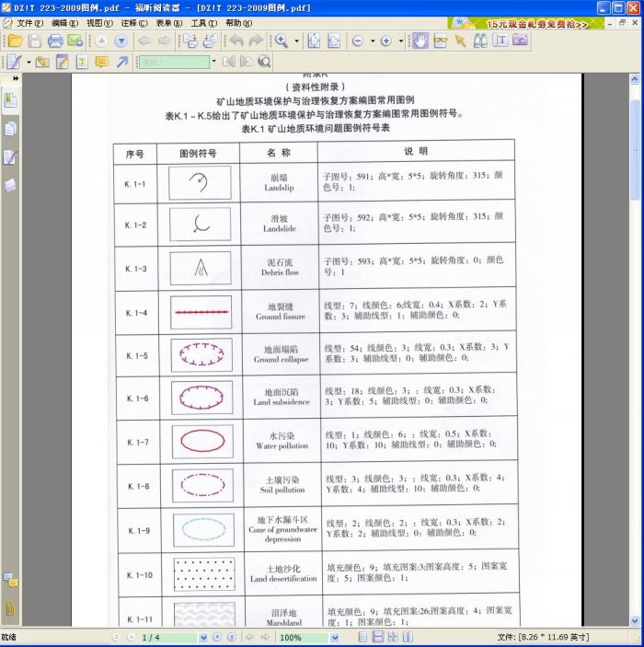Viewport: 644px width, 647px height.
Task: Open the Layers side panel
Action: [x=10, y=185]
